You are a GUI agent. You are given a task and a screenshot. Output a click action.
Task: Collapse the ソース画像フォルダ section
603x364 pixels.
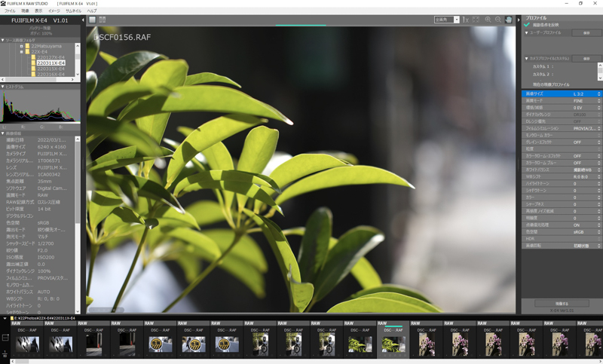point(3,40)
